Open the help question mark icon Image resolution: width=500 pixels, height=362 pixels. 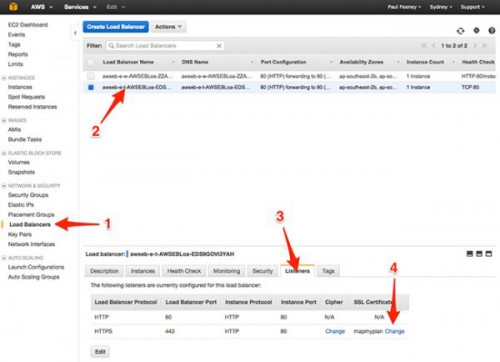[492, 31]
